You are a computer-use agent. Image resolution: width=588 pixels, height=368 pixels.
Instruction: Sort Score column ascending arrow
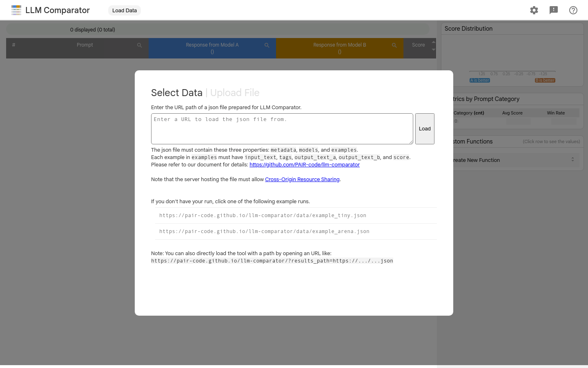coord(434,42)
